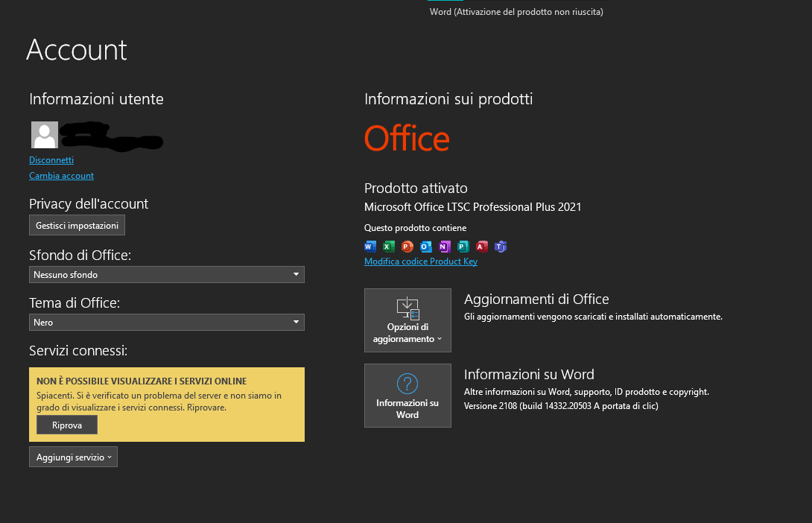Image resolution: width=812 pixels, height=523 pixels.
Task: Open Gestisci impostazioni privacy settings
Action: [x=77, y=225]
